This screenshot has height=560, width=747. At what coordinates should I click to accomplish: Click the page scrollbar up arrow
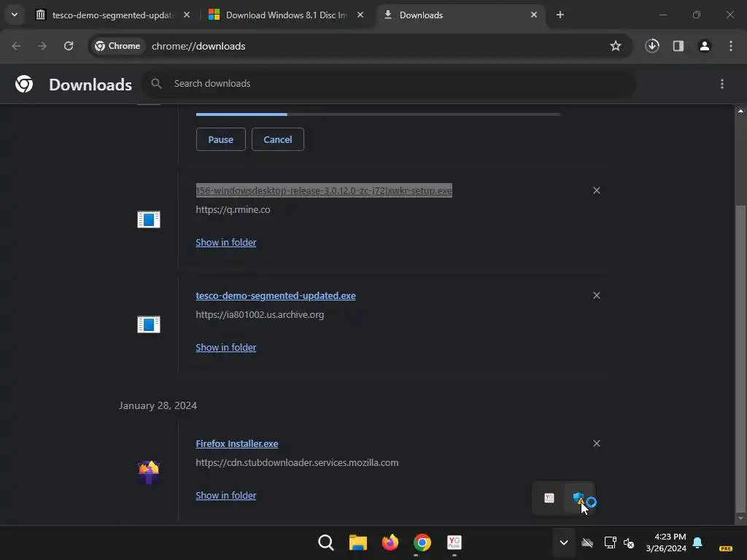tap(740, 111)
